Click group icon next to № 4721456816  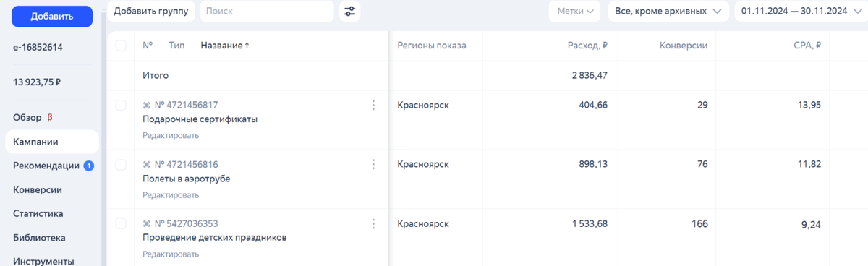click(x=147, y=164)
